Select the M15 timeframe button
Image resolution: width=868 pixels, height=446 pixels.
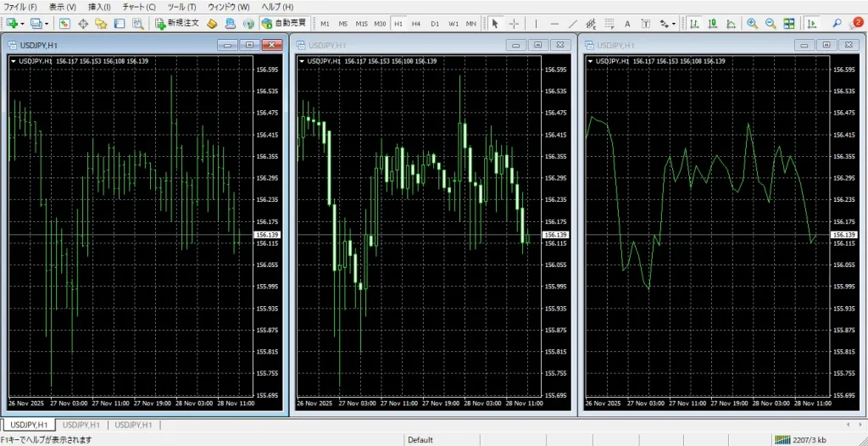pos(362,24)
